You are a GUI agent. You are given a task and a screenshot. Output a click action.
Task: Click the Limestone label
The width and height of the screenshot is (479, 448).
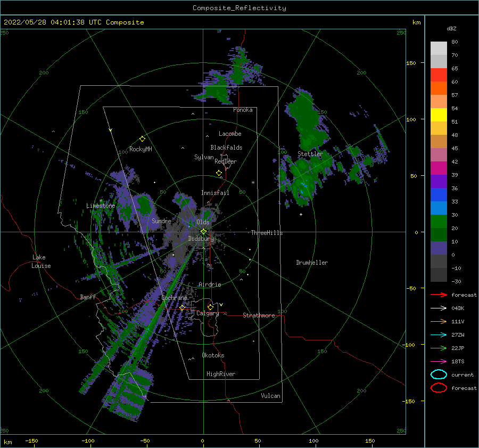click(x=101, y=206)
